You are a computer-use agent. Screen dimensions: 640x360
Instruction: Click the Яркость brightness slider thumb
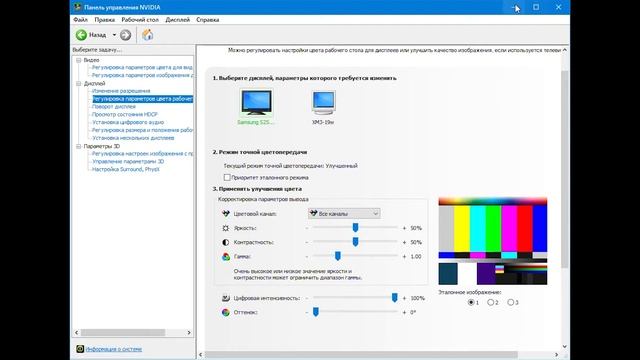tap(356, 227)
